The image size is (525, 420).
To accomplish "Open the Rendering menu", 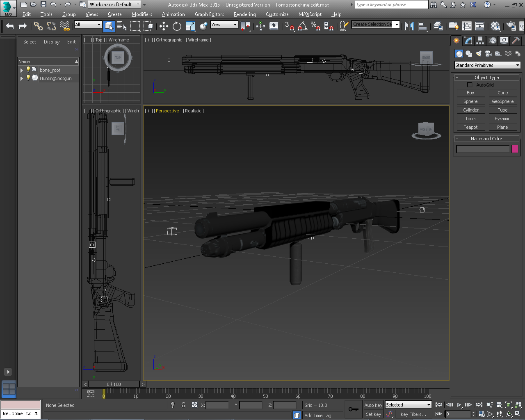I will click(244, 14).
